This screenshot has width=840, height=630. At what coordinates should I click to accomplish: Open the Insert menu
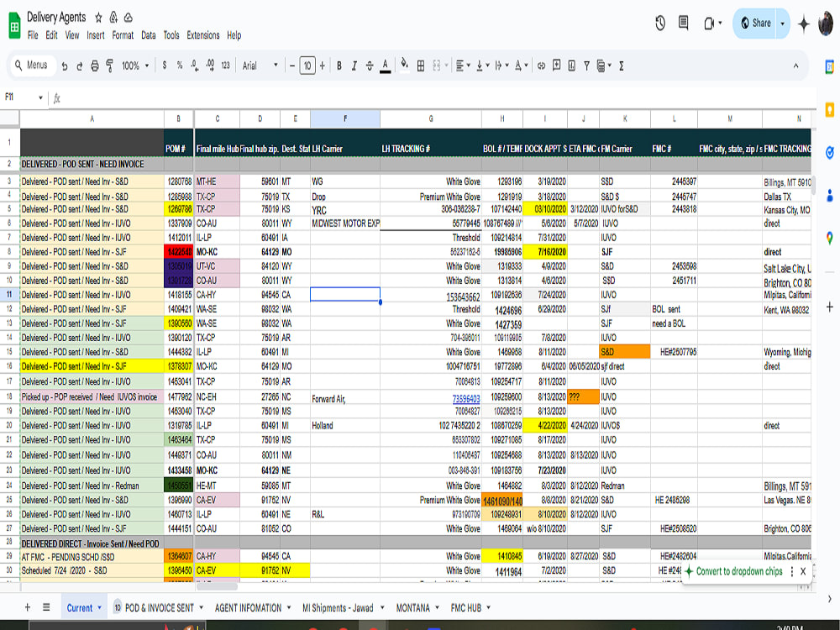coord(96,35)
